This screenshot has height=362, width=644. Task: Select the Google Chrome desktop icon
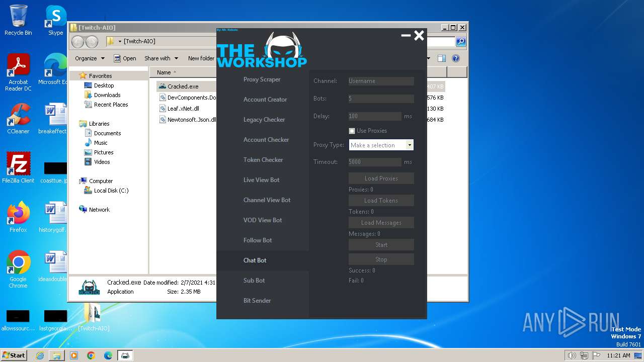click(x=18, y=270)
